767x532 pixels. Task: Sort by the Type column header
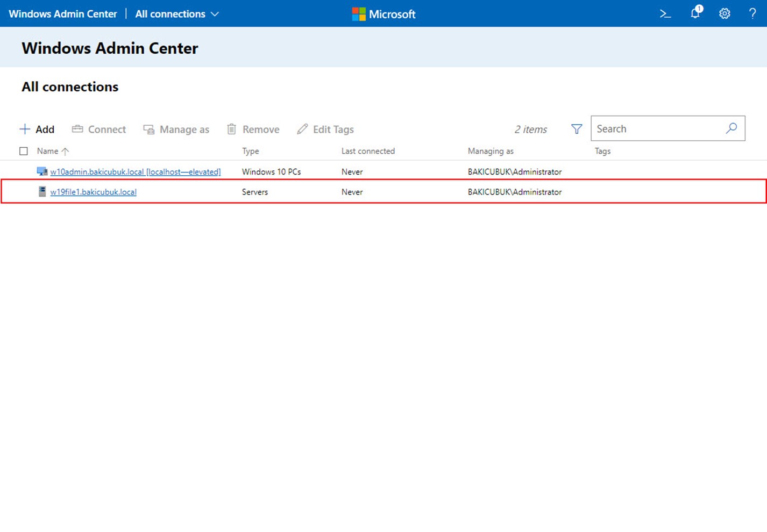tap(251, 151)
